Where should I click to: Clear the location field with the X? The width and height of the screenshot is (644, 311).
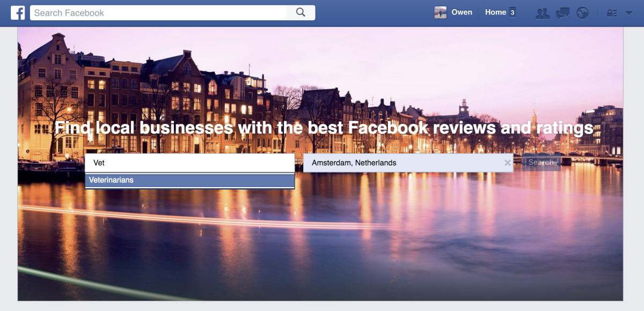(508, 163)
